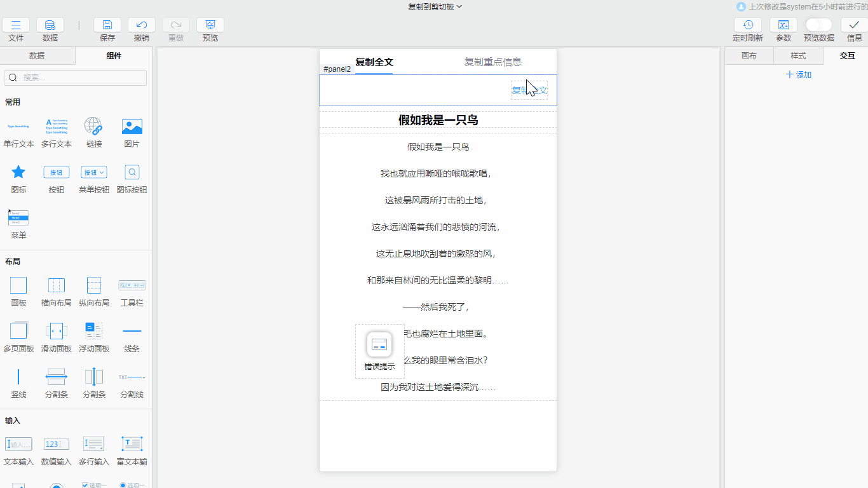Click the Timed Refresh (定时刷新) icon
Image resolution: width=868 pixels, height=488 pixels.
[x=748, y=25]
